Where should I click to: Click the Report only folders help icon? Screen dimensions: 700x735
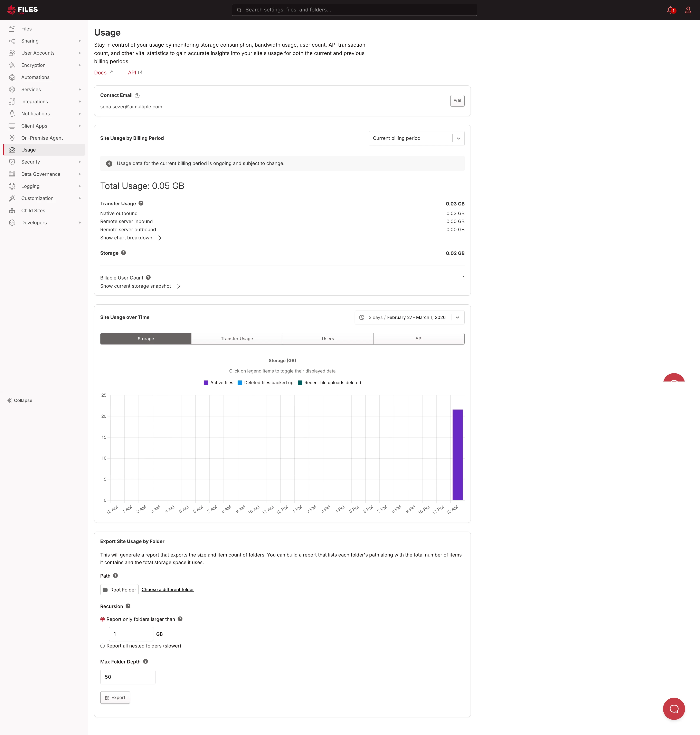pyautogui.click(x=180, y=619)
